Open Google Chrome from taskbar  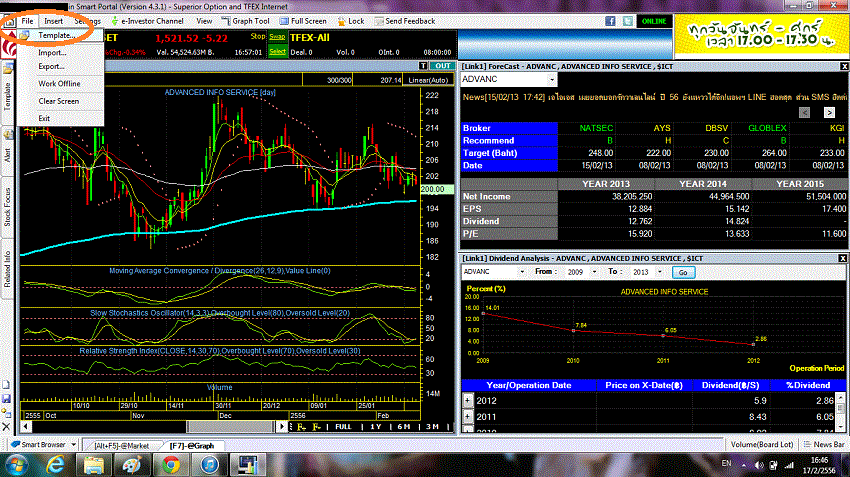[170, 465]
